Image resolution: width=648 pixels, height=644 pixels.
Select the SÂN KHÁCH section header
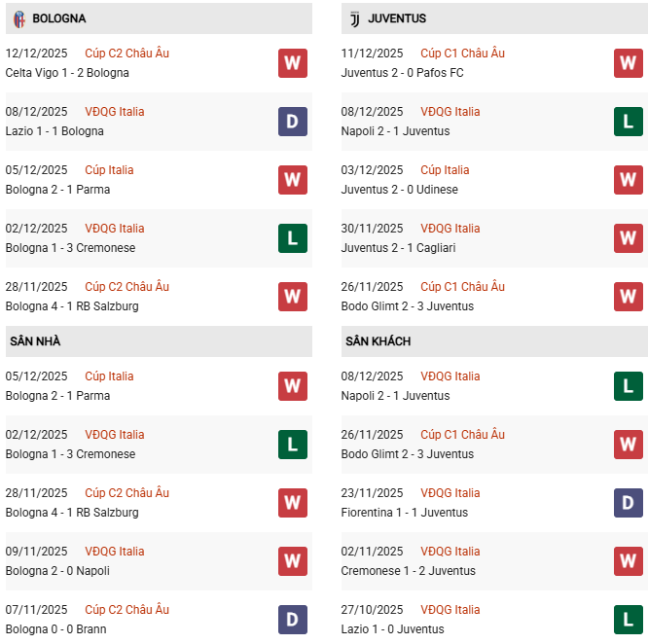coord(378,341)
